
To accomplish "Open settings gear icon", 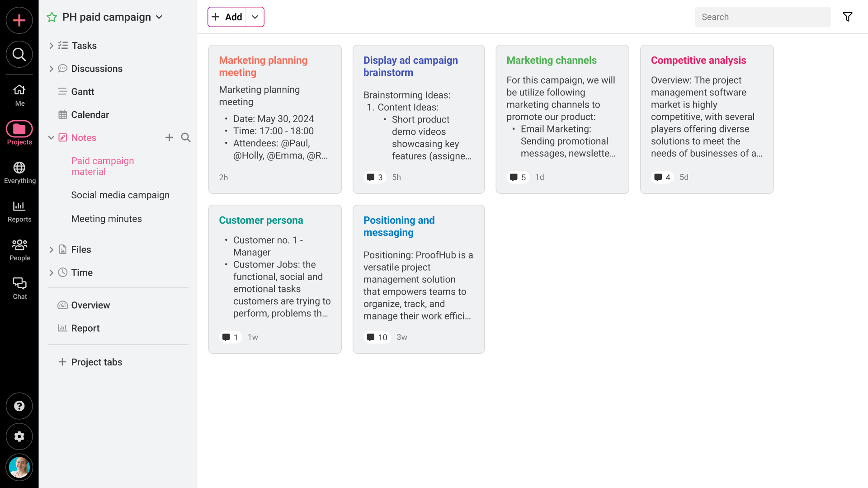I will point(19,436).
